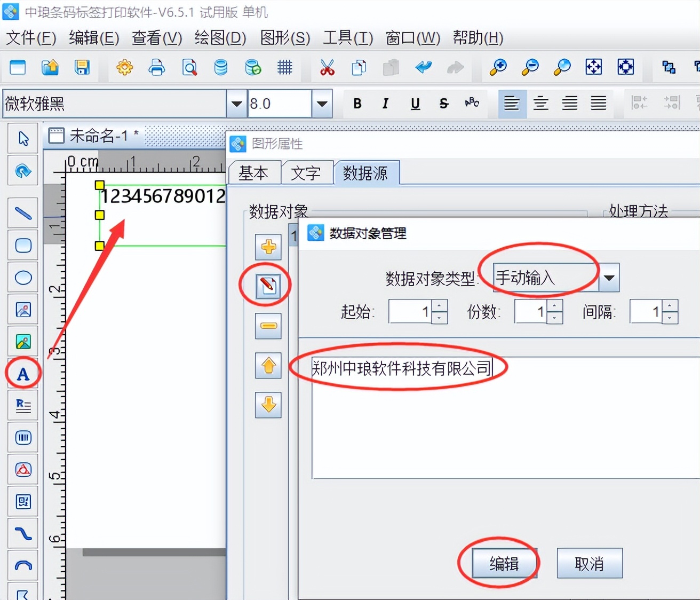Open the 绘图(D) menu
This screenshot has height=600, width=700.
click(x=219, y=38)
